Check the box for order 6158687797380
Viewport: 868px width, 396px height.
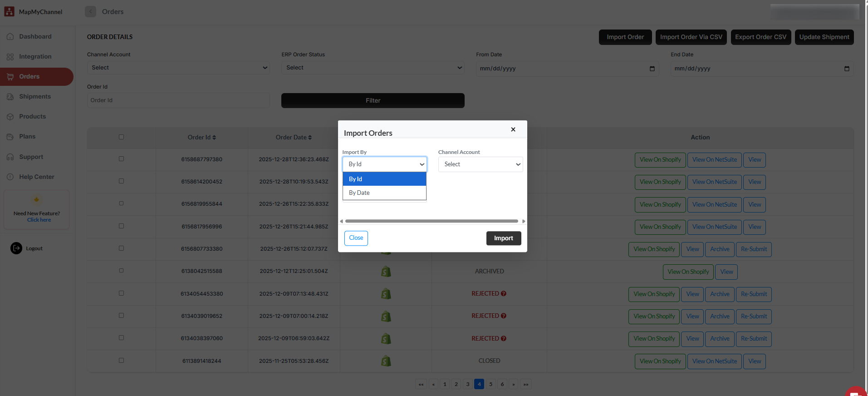click(x=121, y=159)
